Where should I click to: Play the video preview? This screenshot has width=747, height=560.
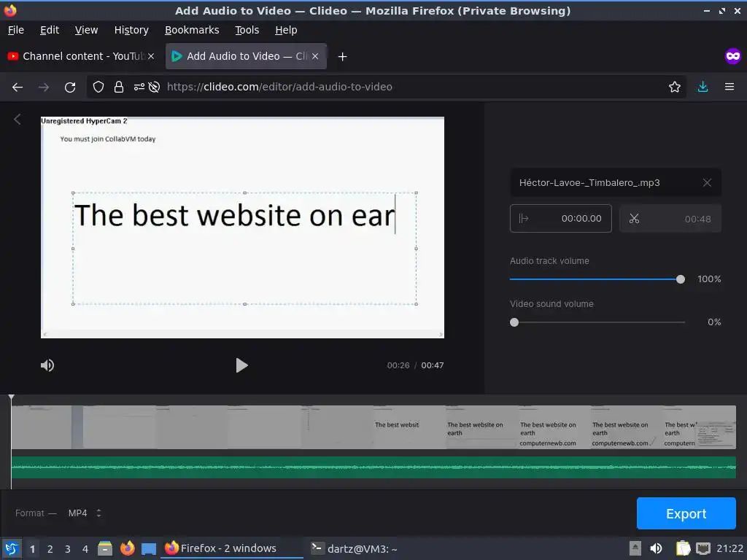click(241, 365)
